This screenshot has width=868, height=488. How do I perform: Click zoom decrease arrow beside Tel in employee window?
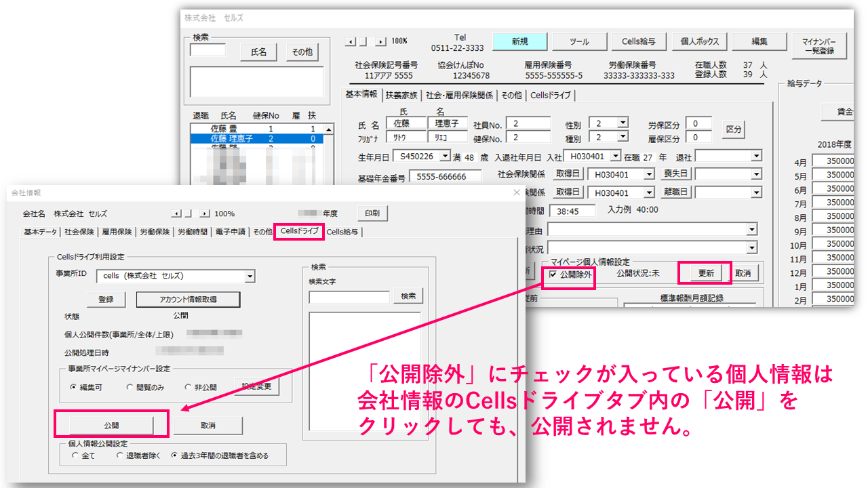tap(350, 41)
